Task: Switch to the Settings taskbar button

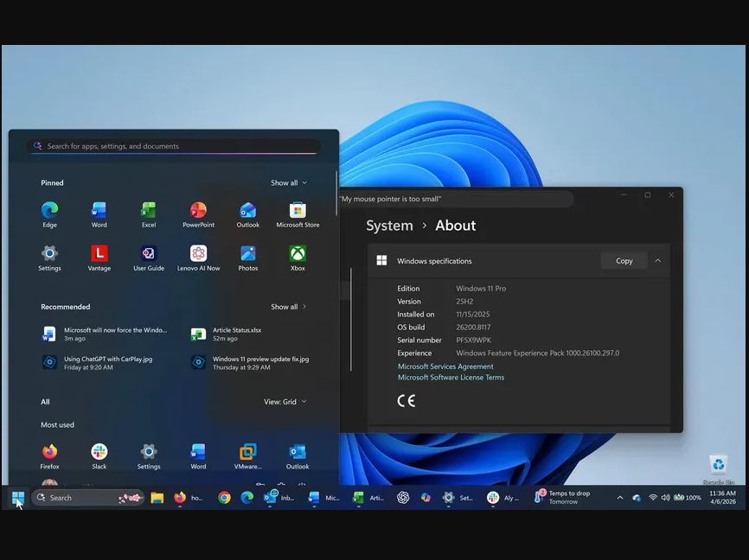Action: 458,498
